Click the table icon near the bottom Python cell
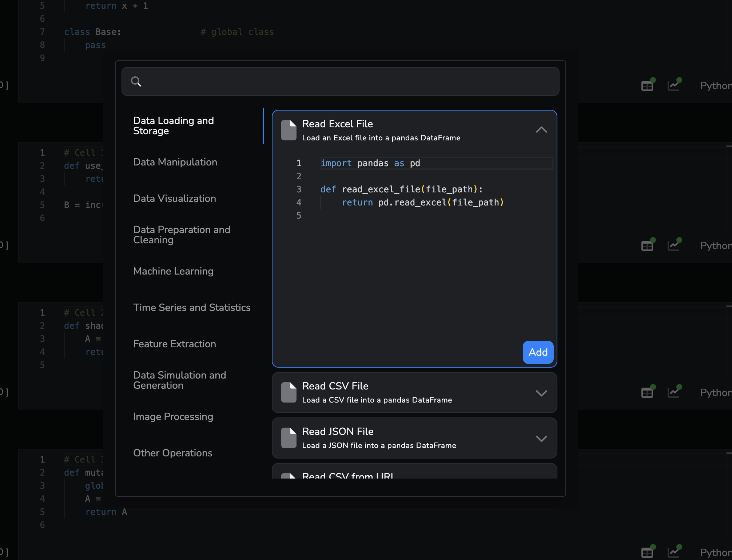The height and width of the screenshot is (560, 732). pos(647,552)
